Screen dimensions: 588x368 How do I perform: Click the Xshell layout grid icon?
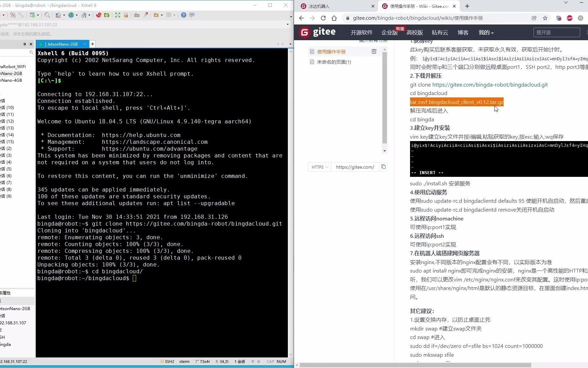click(169, 15)
